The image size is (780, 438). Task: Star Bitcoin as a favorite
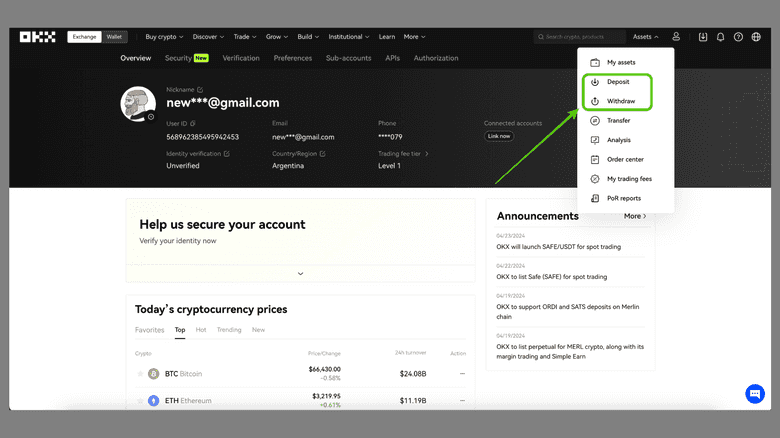pos(140,374)
